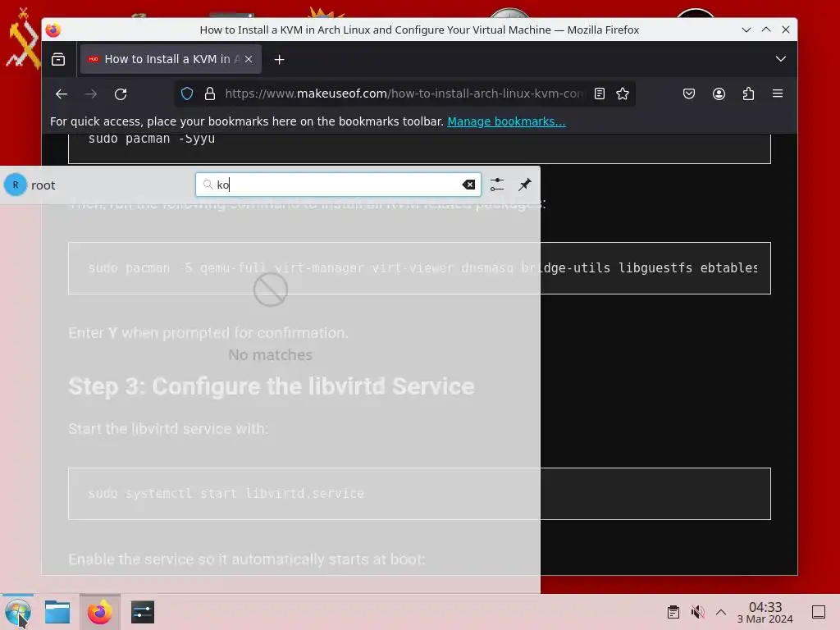Open the Manage bookmarks link

pos(506,121)
